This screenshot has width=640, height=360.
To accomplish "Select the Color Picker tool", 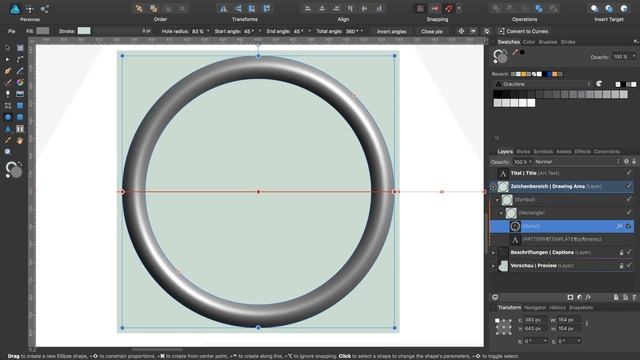I will coord(8,140).
